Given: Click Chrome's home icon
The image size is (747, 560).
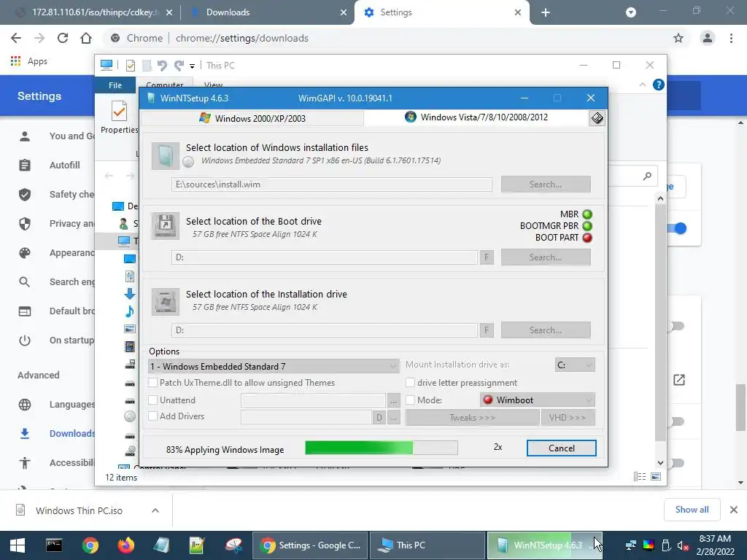Looking at the screenshot, I should [86, 38].
